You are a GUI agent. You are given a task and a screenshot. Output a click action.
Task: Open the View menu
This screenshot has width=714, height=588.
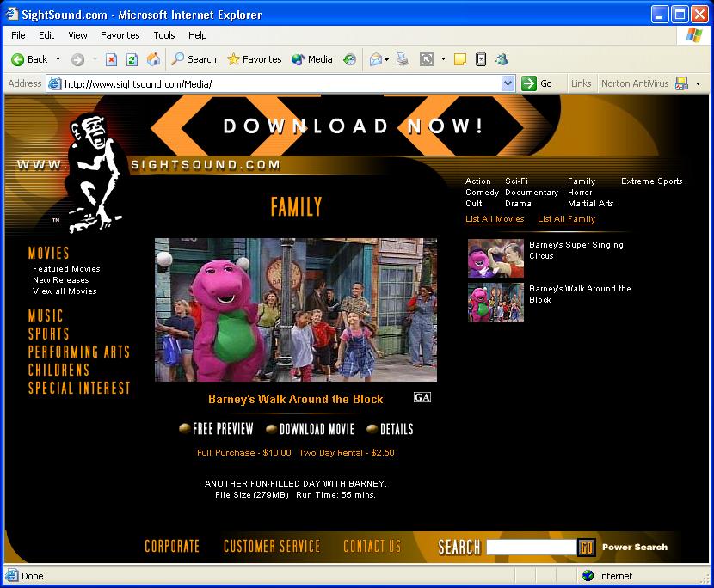(x=78, y=35)
